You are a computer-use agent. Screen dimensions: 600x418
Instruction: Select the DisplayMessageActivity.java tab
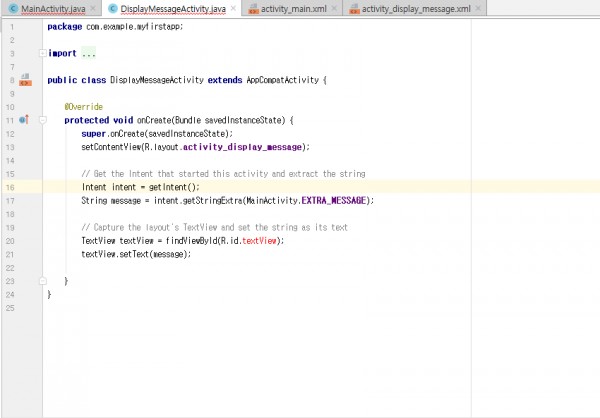(x=173, y=8)
